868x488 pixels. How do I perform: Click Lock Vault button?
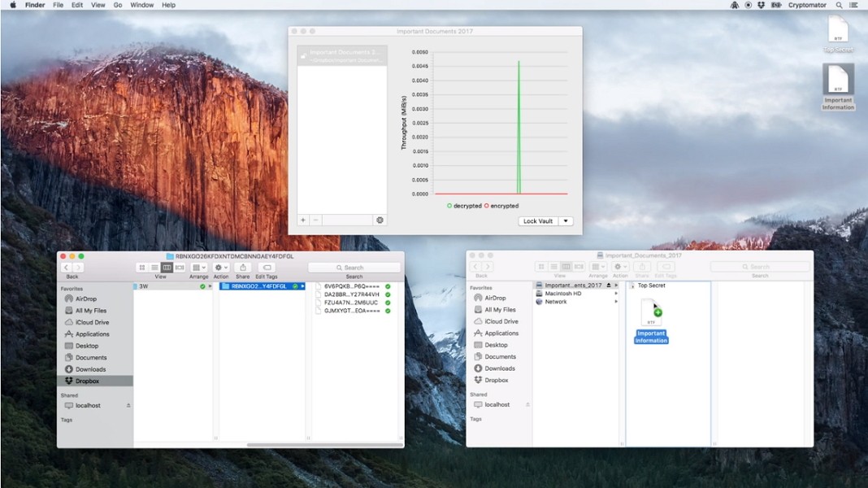(x=538, y=221)
